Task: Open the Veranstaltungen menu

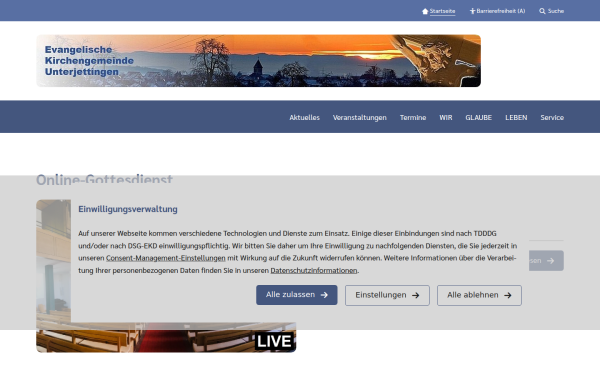Action: [359, 117]
